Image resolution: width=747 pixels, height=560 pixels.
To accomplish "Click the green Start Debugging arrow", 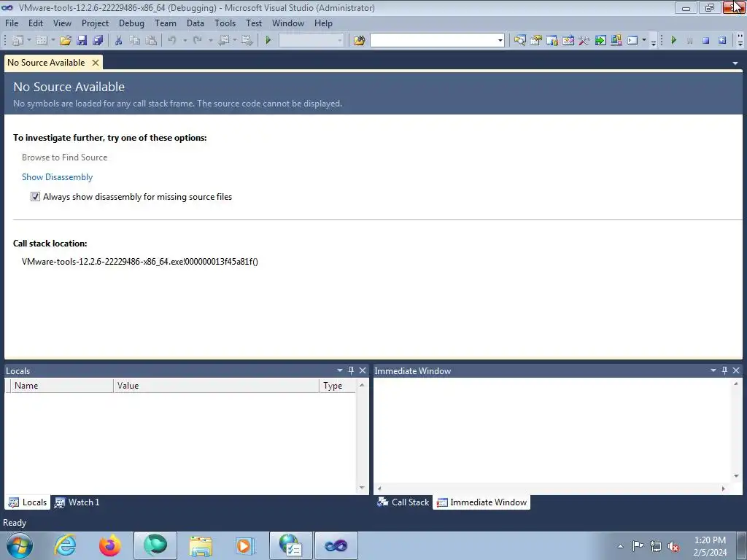I will pyautogui.click(x=268, y=41).
